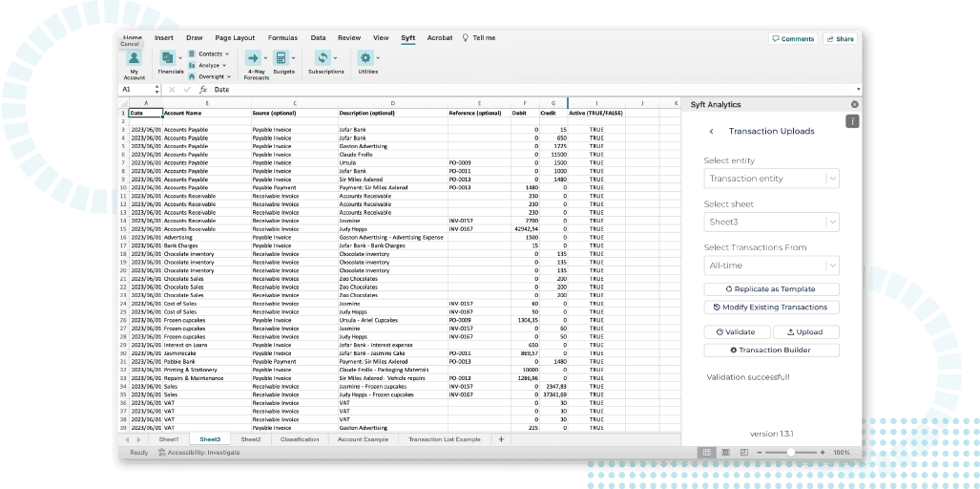This screenshot has width=980, height=489.
Task: Switch to Sheet1 tab
Action: point(169,439)
